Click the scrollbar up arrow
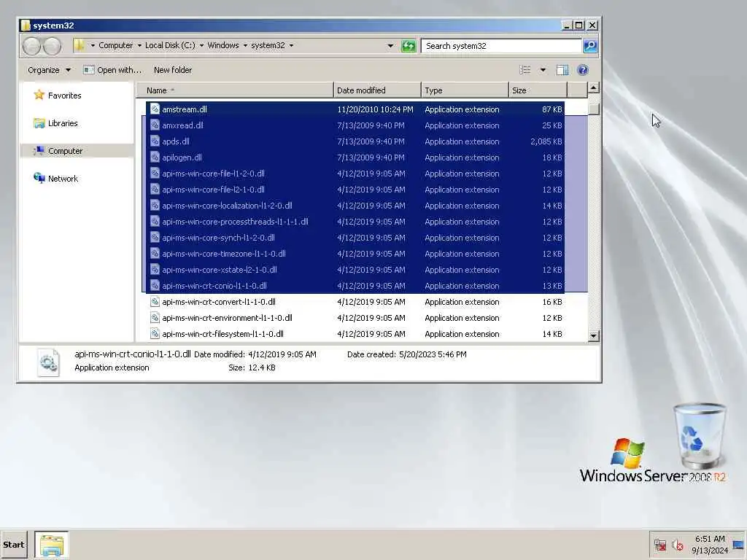The height and width of the screenshot is (560, 747). [593, 87]
